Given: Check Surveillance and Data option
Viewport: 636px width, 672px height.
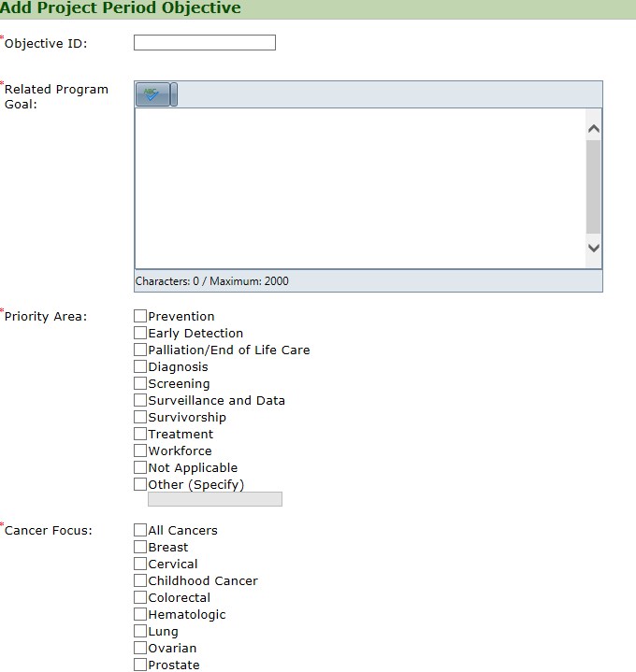Looking at the screenshot, I should [x=140, y=400].
